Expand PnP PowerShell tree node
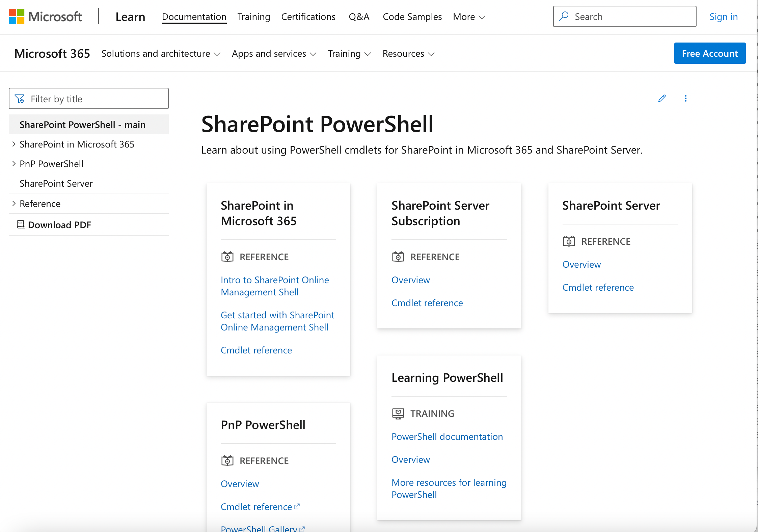758x532 pixels. 14,164
